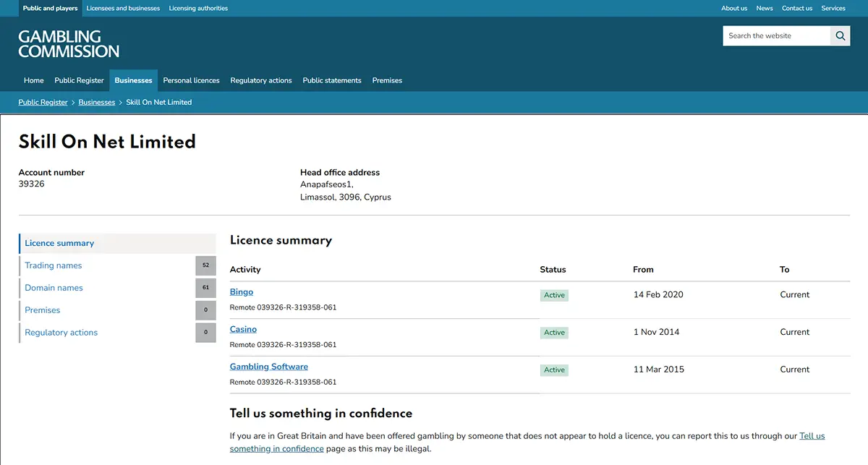The image size is (868, 465).
Task: Select Businesses in main navigation
Action: (134, 80)
